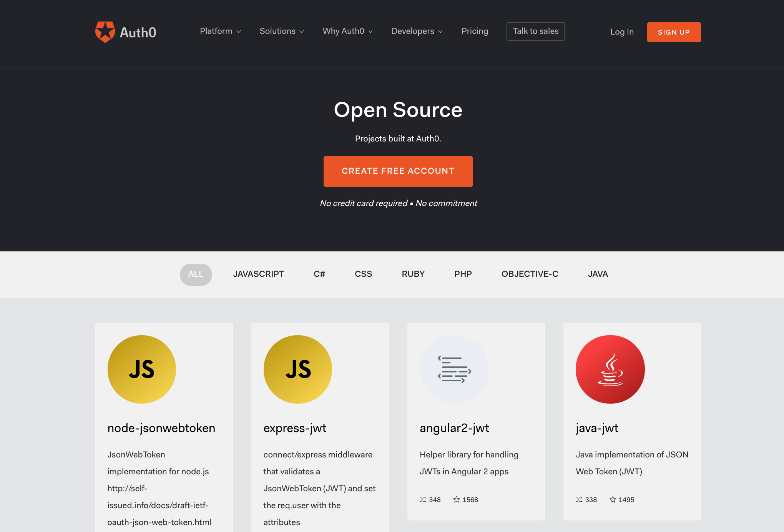The image size is (784, 532).
Task: Open the node-jsonwebtoken JS icon
Action: (x=142, y=369)
